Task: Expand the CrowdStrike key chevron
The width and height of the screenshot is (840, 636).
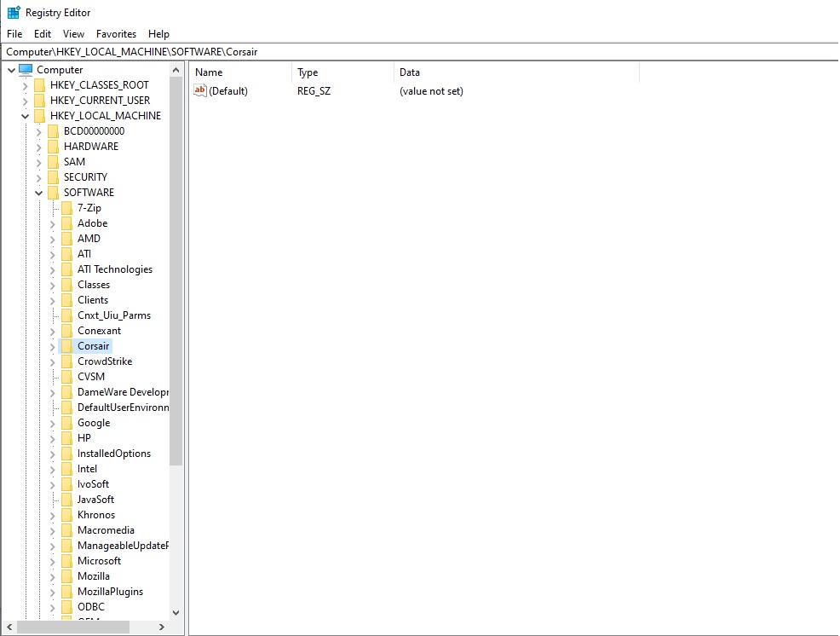Action: (x=53, y=361)
